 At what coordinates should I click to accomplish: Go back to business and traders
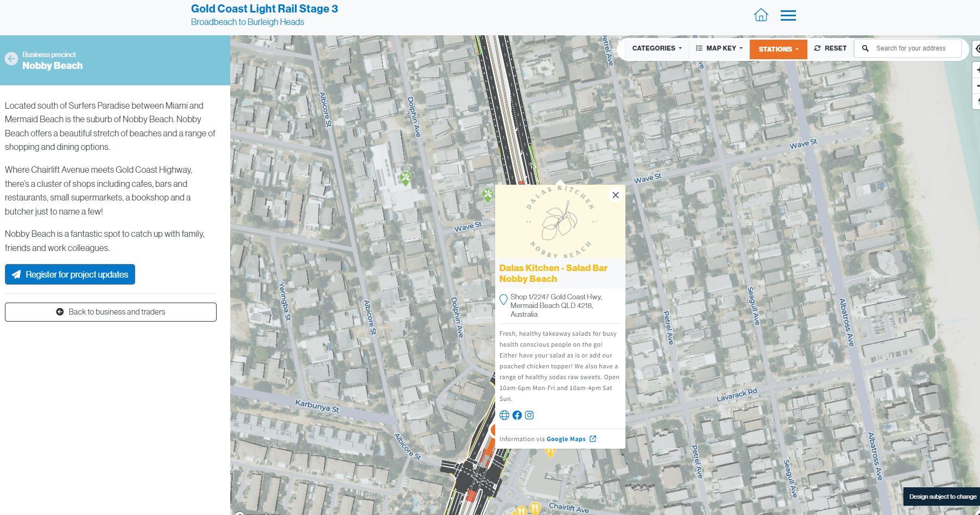click(111, 312)
